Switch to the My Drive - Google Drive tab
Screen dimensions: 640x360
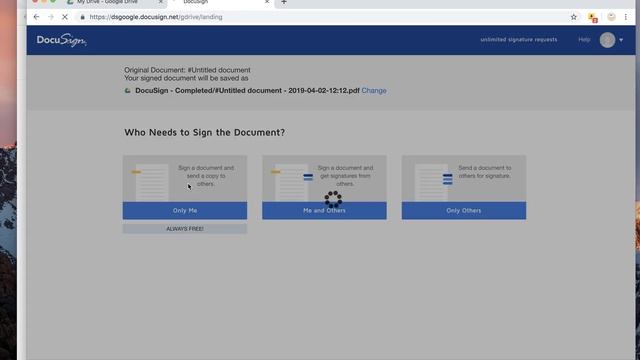[107, 2]
